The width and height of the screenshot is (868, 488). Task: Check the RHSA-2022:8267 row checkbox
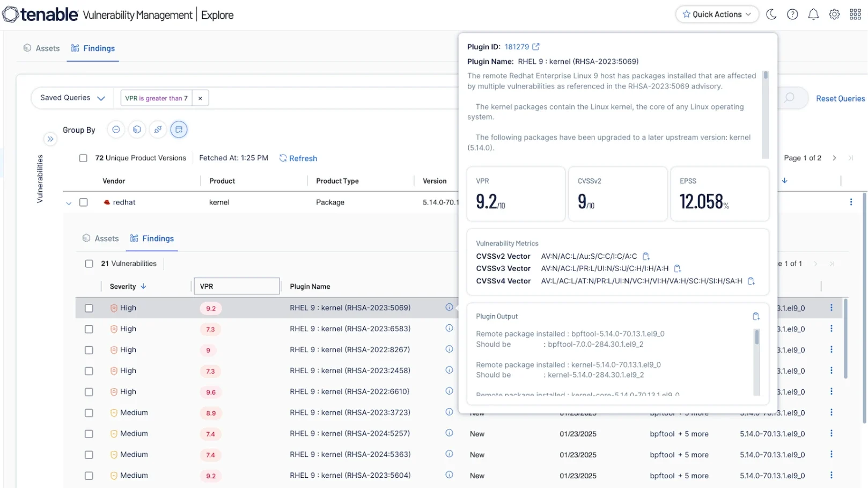(89, 350)
